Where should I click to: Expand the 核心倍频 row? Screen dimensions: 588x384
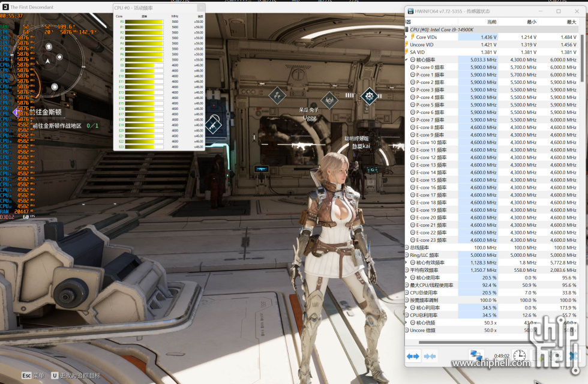pyautogui.click(x=406, y=323)
